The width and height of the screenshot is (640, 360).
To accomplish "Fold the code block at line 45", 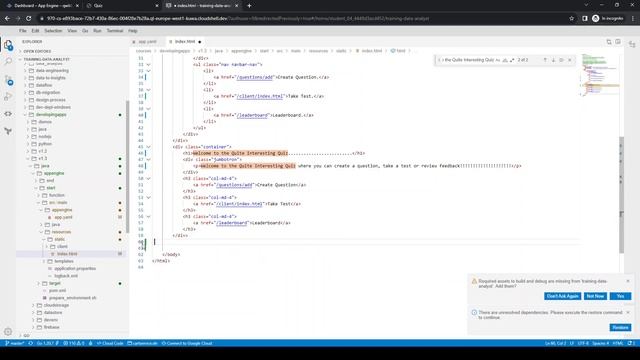I will (x=149, y=147).
